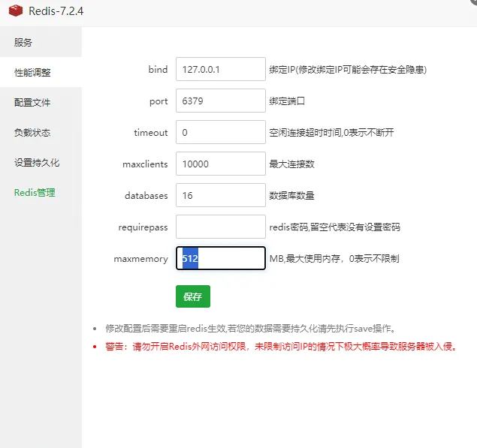Click the Redis logo icon in title bar
477x448 pixels.
[x=15, y=13]
